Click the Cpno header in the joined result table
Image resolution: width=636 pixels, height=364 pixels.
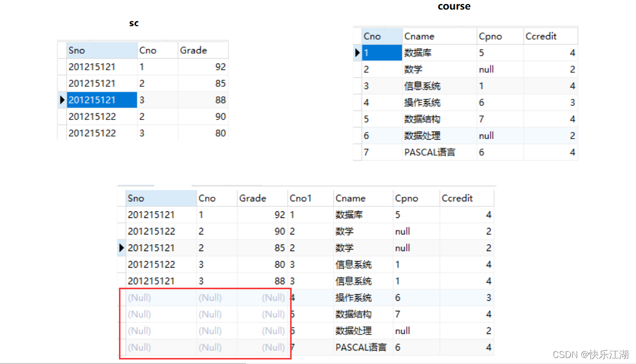tap(416, 198)
